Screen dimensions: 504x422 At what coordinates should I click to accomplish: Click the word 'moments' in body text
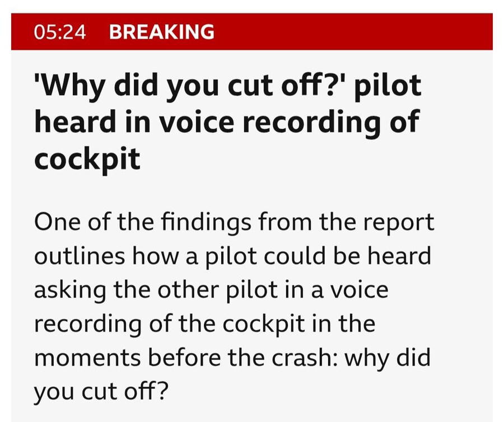[87, 358]
